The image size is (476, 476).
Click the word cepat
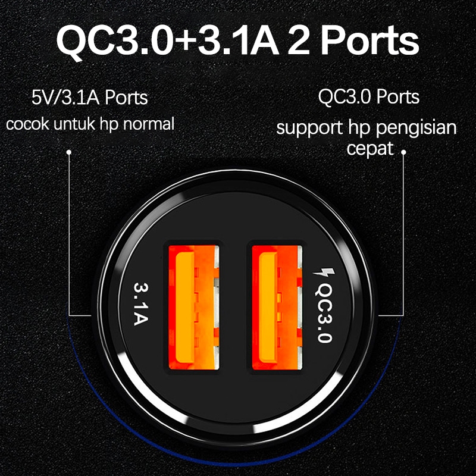[370, 148]
